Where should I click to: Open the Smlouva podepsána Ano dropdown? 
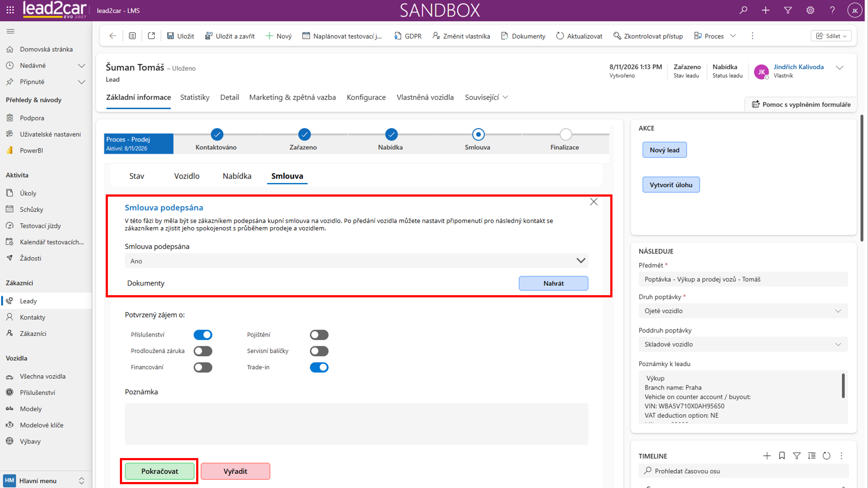point(356,261)
